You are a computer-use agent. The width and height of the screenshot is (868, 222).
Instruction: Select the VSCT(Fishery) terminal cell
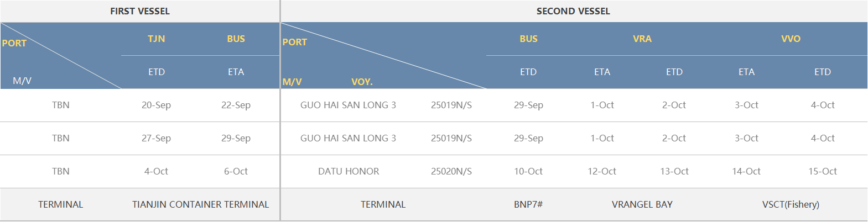791,204
